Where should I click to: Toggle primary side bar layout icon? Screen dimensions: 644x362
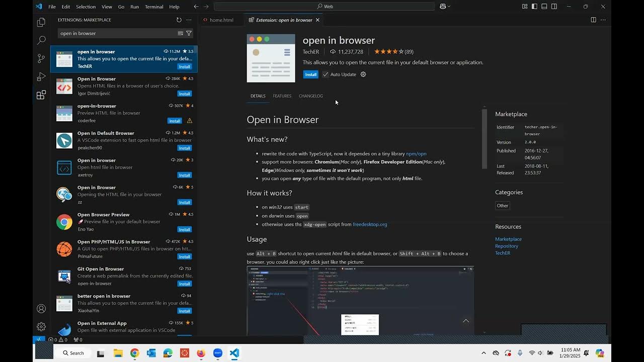(534, 7)
